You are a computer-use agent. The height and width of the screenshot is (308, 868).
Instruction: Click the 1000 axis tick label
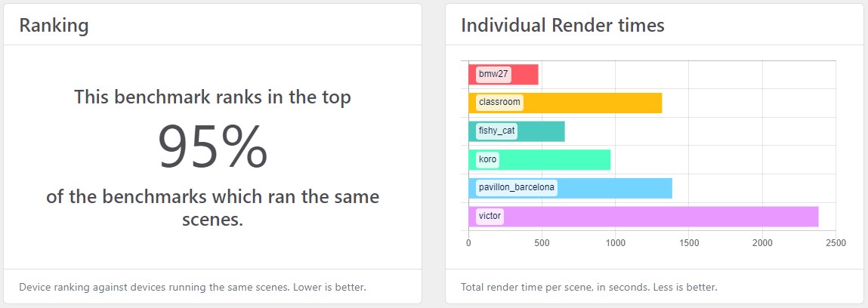click(616, 243)
